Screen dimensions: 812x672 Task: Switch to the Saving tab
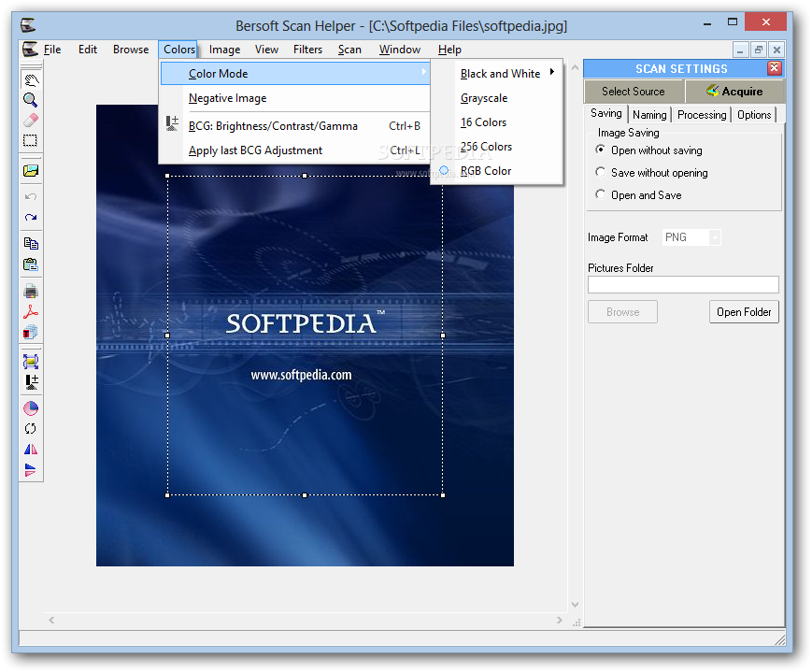coord(606,113)
